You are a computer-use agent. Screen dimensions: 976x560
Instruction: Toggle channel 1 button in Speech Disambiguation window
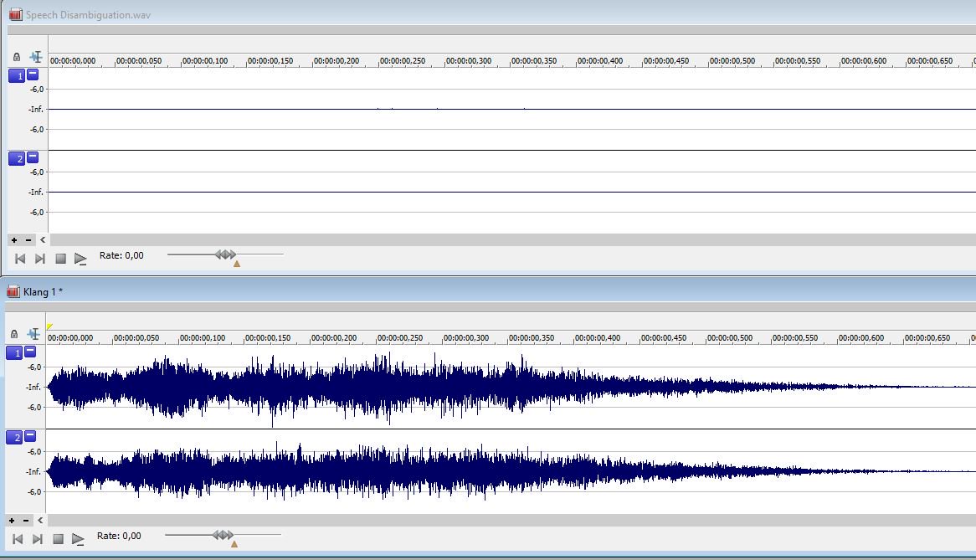coord(16,76)
